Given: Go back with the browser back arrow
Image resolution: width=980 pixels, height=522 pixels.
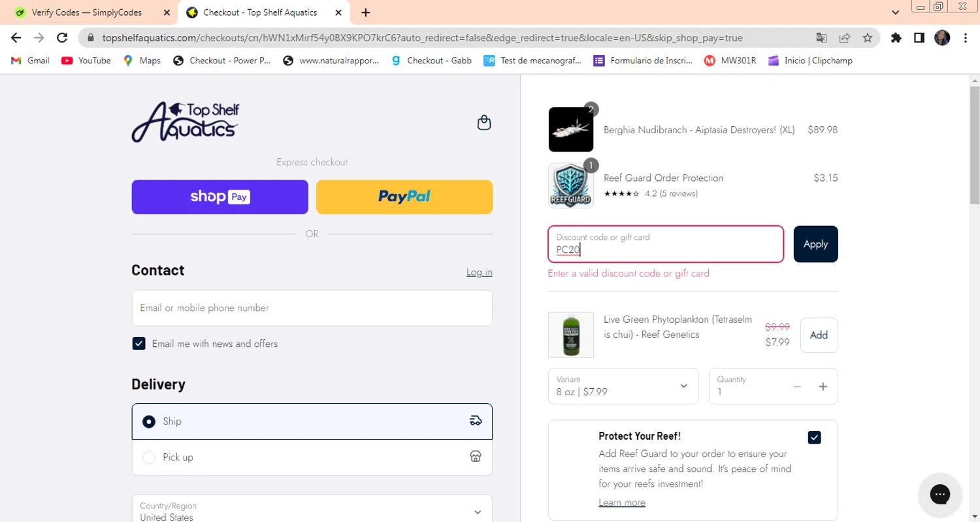Looking at the screenshot, I should pos(16,38).
